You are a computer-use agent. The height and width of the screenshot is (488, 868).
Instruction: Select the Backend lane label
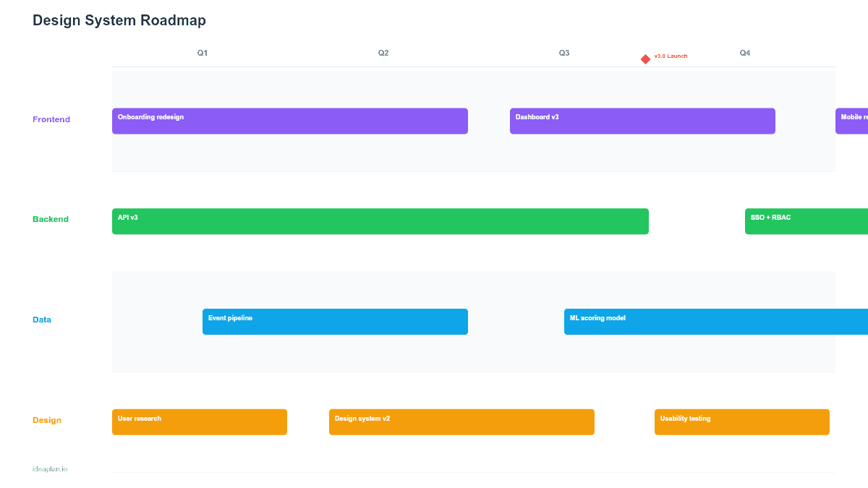pyautogui.click(x=51, y=218)
